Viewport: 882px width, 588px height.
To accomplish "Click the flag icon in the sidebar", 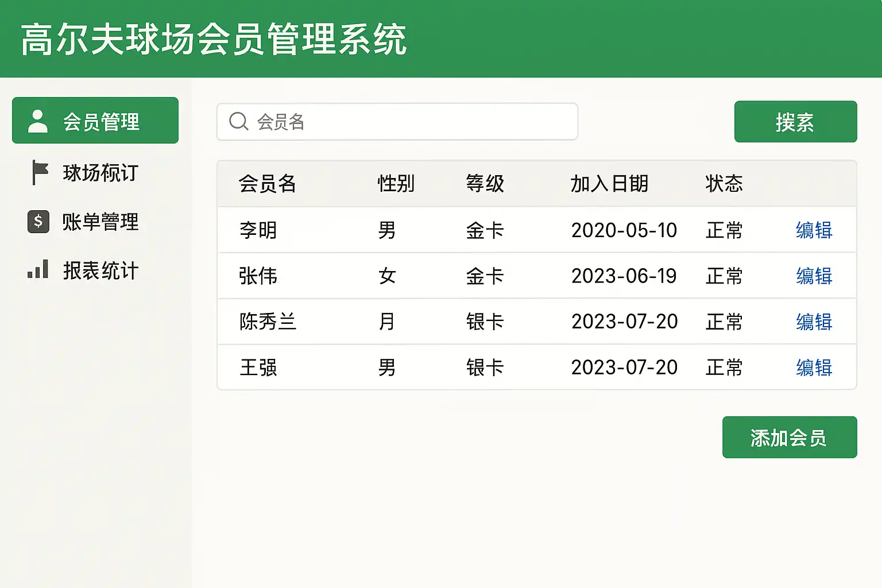I will pyautogui.click(x=39, y=172).
